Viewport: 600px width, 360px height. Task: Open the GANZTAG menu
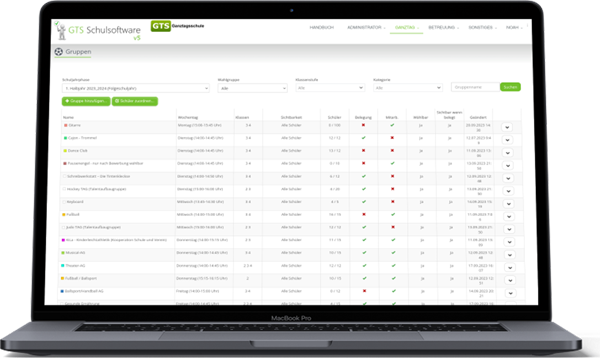tap(406, 28)
